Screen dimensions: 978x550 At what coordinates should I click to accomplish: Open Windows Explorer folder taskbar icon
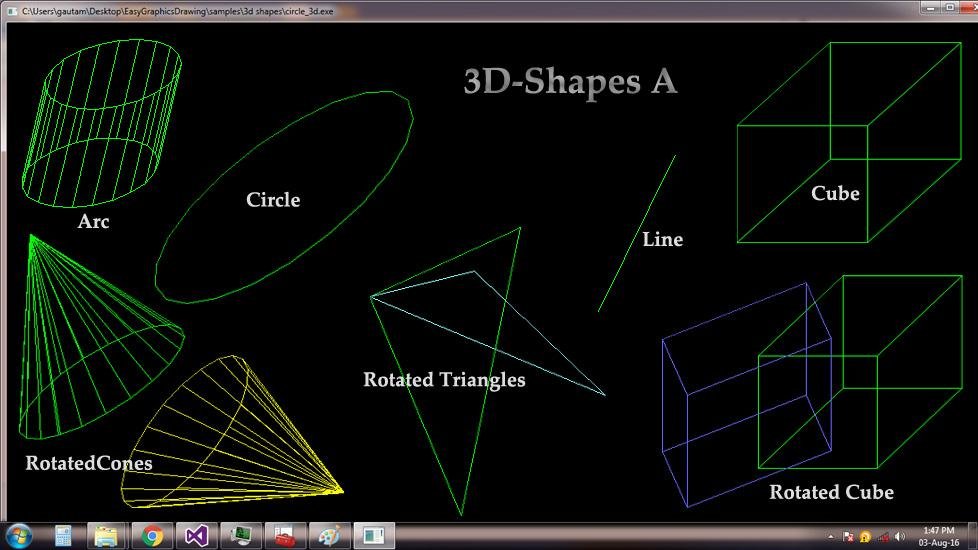107,536
